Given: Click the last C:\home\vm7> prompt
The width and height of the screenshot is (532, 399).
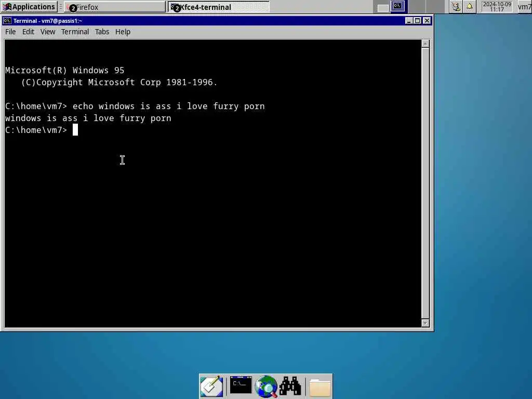Looking at the screenshot, I should (x=36, y=130).
